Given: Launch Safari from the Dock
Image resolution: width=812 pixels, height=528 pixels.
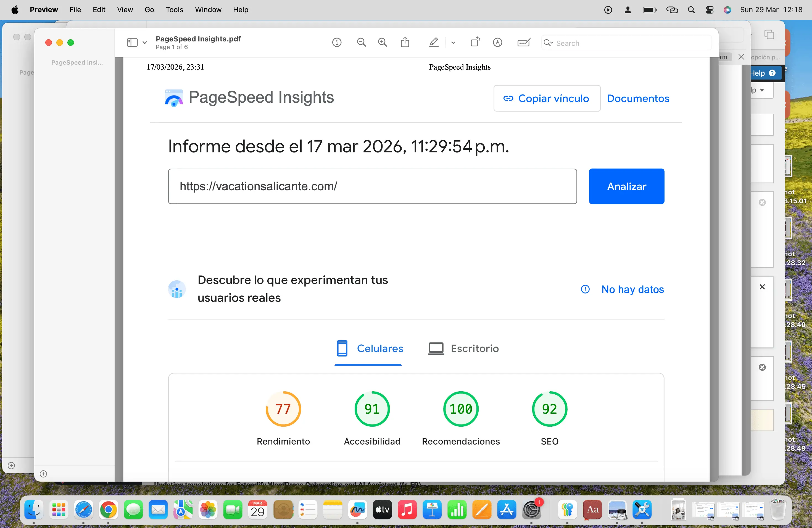Looking at the screenshot, I should coord(84,509).
